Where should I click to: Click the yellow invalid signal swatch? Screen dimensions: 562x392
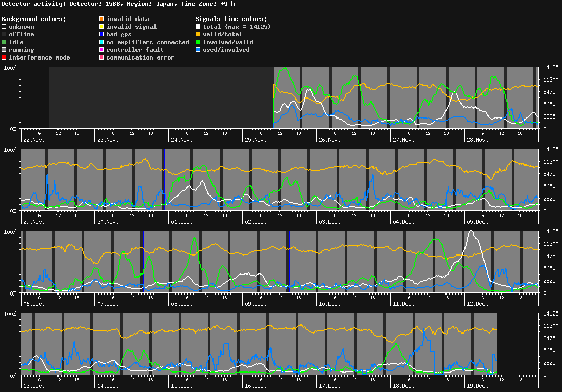pos(101,27)
